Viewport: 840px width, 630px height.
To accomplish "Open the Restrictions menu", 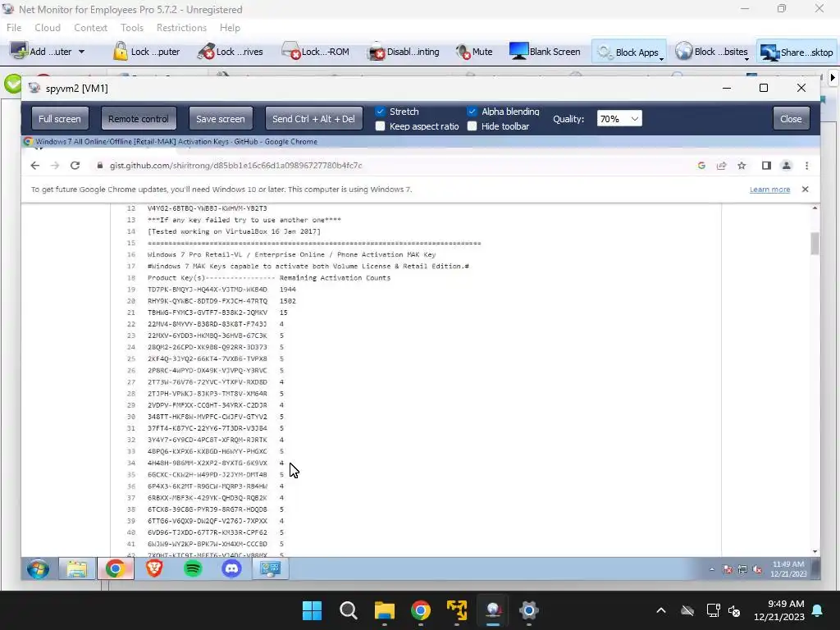I will coord(181,28).
